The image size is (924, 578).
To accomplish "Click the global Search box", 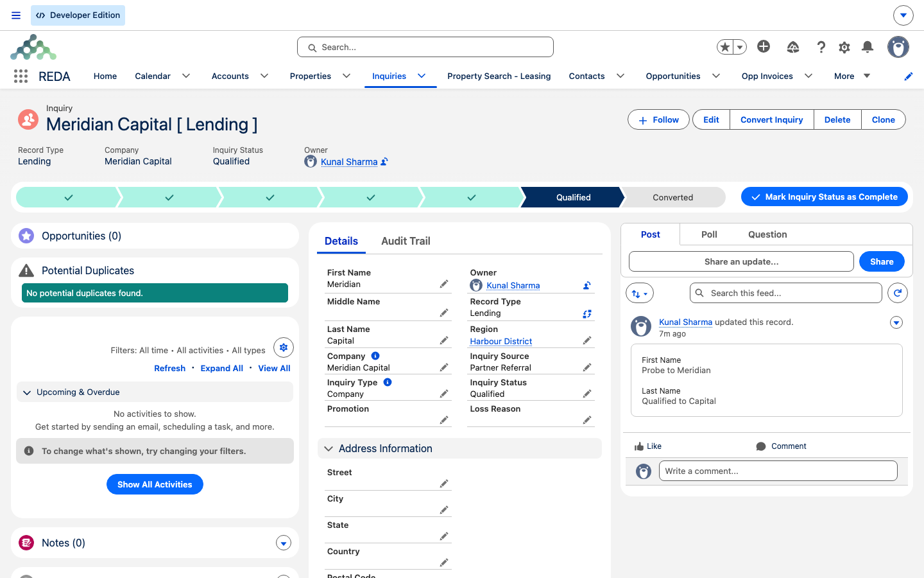I will tap(425, 47).
